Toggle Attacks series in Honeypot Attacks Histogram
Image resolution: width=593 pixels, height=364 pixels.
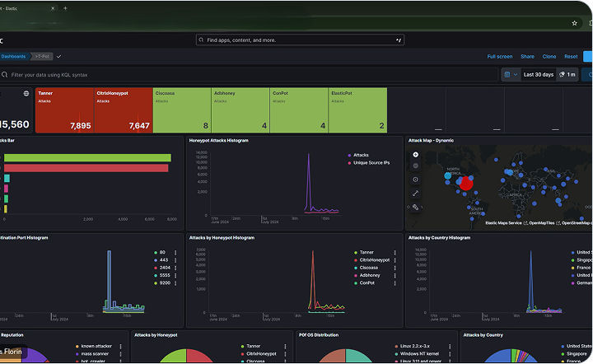coord(357,155)
